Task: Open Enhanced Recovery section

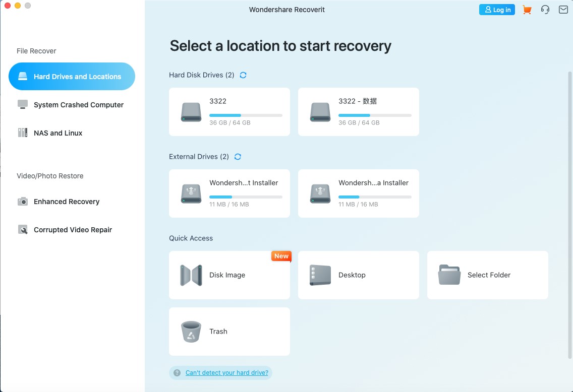Action: (72, 202)
